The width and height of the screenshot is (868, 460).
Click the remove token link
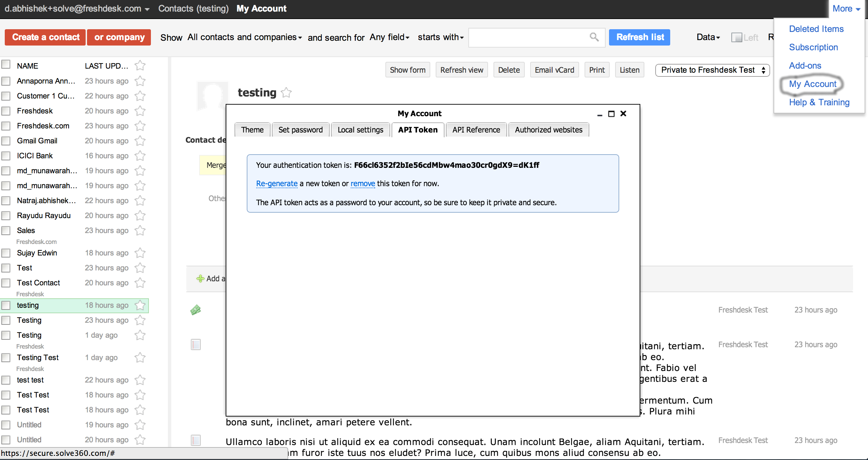click(x=363, y=183)
